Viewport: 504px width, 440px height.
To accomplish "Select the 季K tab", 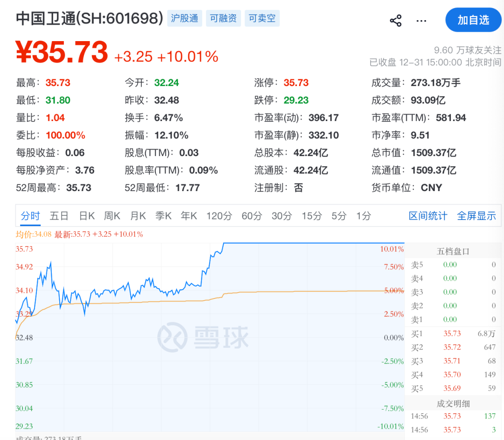I will (x=163, y=216).
